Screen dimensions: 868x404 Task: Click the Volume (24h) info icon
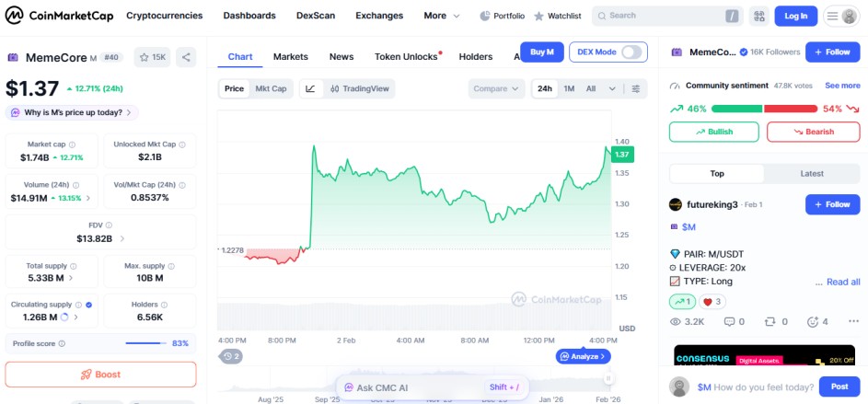pyautogui.click(x=75, y=185)
